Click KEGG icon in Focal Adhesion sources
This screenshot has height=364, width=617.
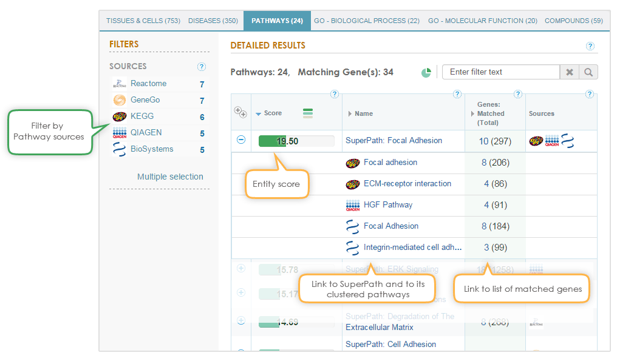[x=536, y=141]
